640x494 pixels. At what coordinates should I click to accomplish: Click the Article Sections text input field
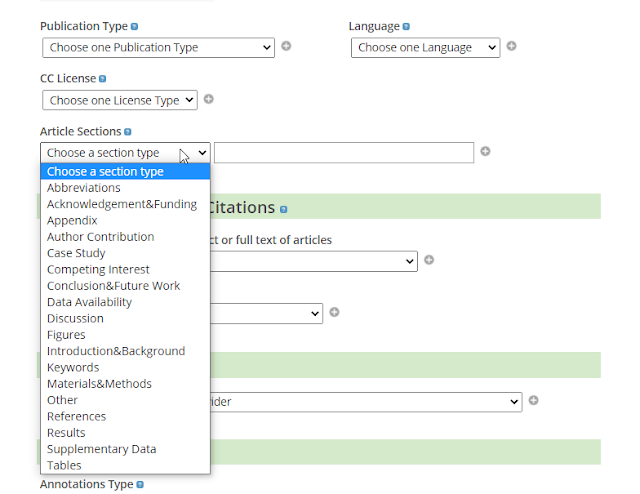(344, 153)
